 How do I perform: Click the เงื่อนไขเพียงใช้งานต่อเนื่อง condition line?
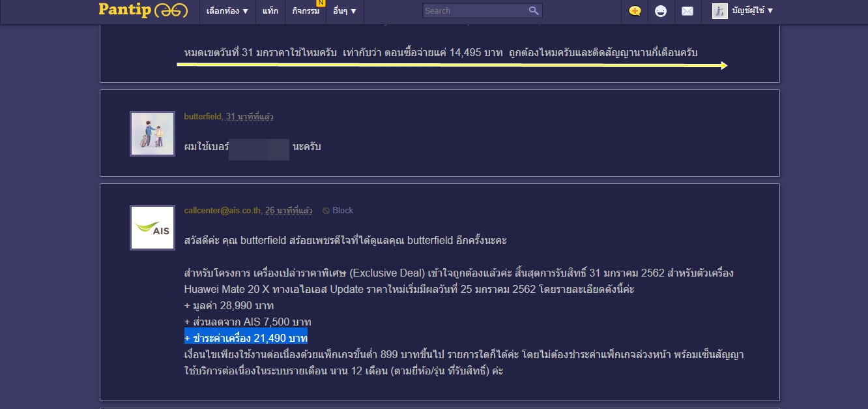coord(464,355)
